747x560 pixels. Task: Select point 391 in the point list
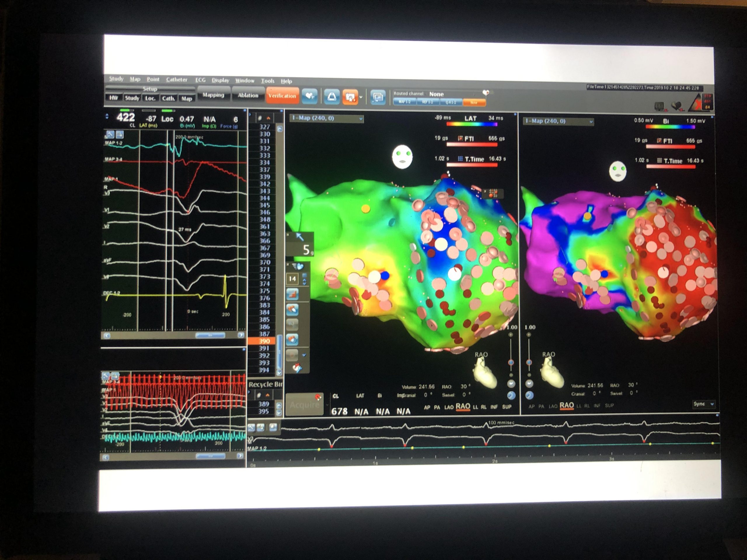264,348
